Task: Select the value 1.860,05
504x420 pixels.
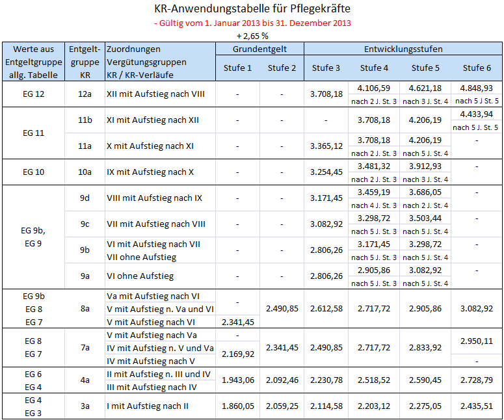Action: coord(238,406)
